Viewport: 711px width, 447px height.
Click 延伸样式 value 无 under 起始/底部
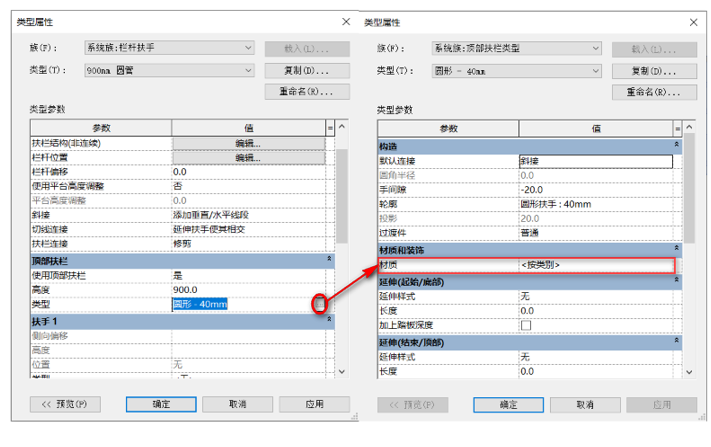point(596,296)
